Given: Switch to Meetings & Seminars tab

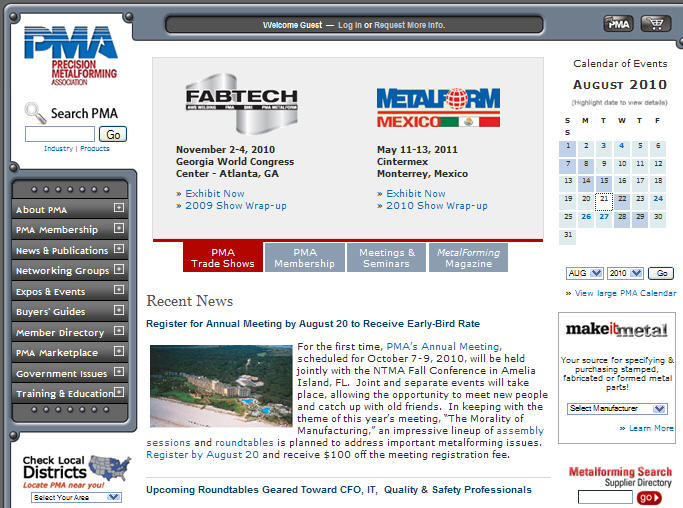Looking at the screenshot, I should pyautogui.click(x=386, y=257).
